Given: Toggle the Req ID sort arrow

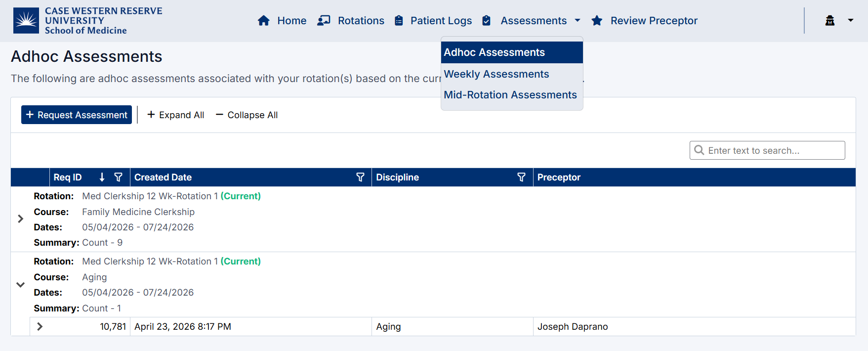Looking at the screenshot, I should tap(102, 177).
